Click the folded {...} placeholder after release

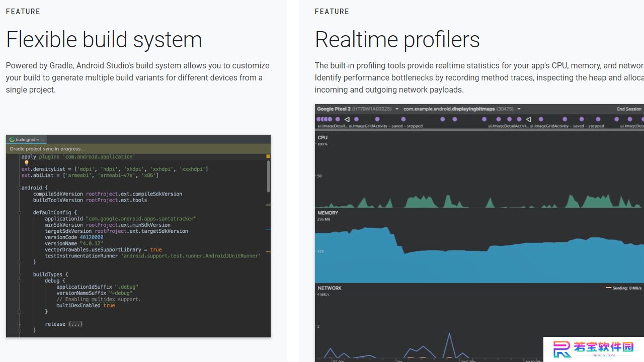point(75,324)
